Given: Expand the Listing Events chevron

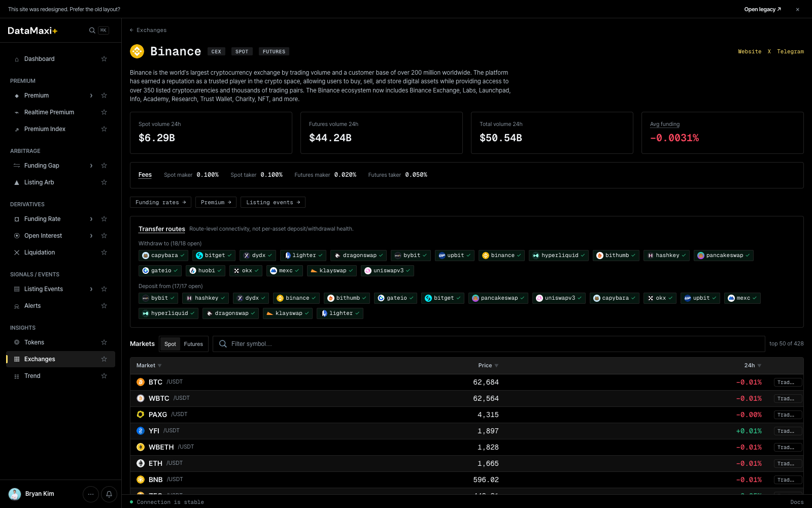Looking at the screenshot, I should [91, 289].
